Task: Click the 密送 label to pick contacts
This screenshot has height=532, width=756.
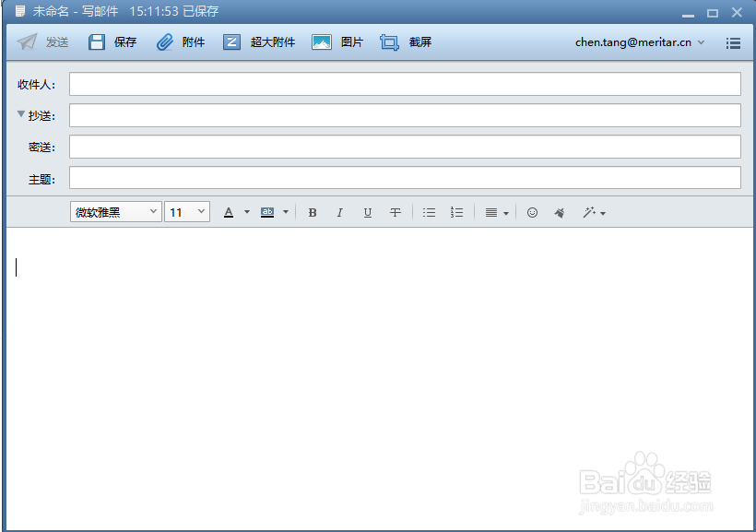Action: [41, 148]
